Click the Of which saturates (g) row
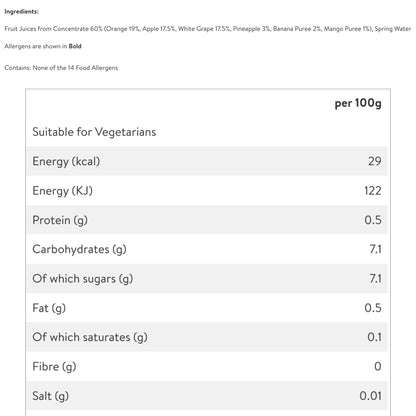Image resolution: width=416 pixels, height=416 pixels. coord(207,337)
